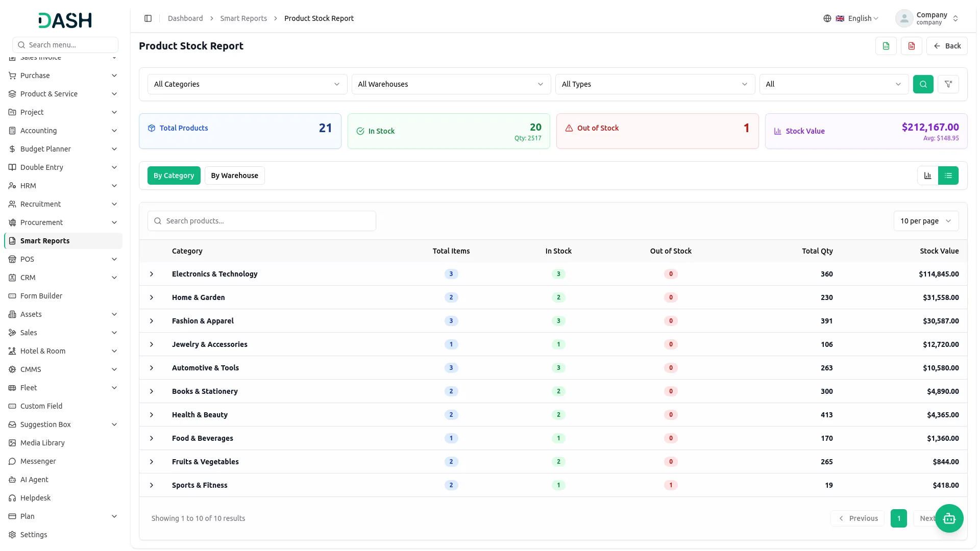The width and height of the screenshot is (980, 551).
Task: Click the Previous page button
Action: click(x=857, y=518)
